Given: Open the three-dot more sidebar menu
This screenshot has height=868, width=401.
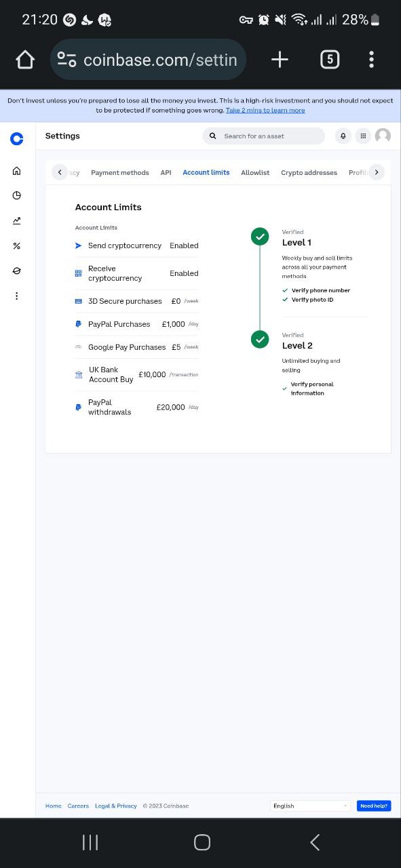Looking at the screenshot, I should pos(17,296).
